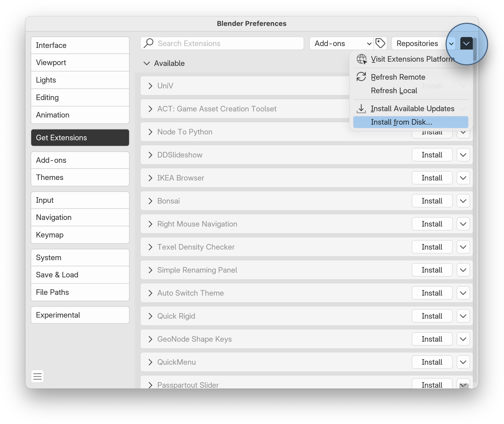Image resolution: width=504 pixels, height=424 pixels.
Task: Open the Lights preferences tab
Action: click(x=80, y=80)
